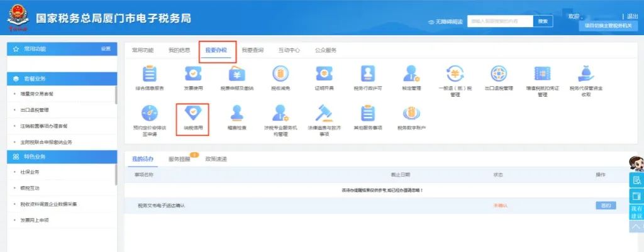Open 税费申报及缴纳 module

[235, 75]
